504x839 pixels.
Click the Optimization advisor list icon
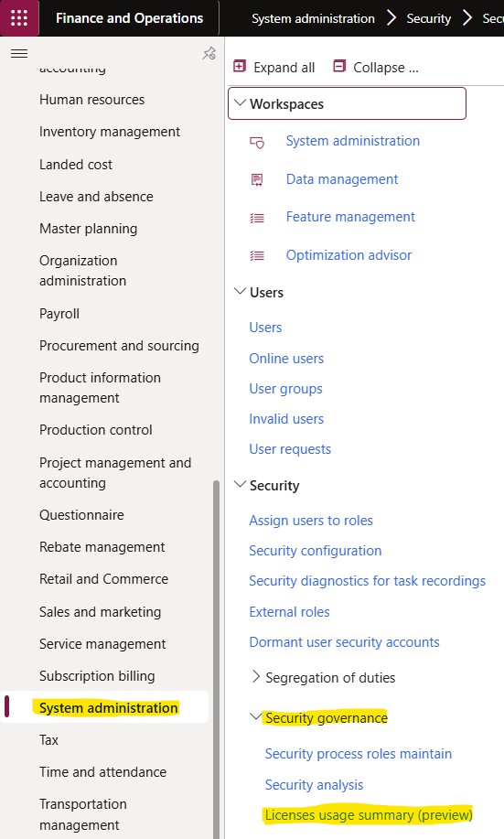tap(257, 256)
